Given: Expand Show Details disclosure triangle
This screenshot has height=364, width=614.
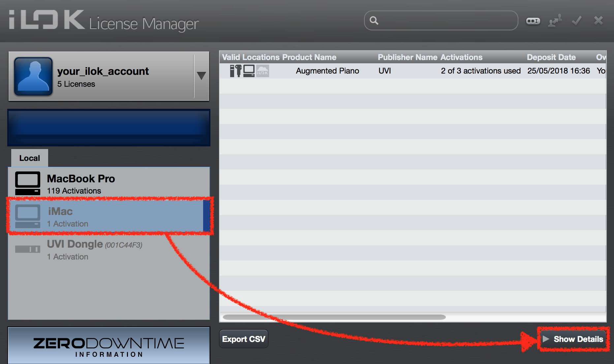Looking at the screenshot, I should [x=546, y=339].
